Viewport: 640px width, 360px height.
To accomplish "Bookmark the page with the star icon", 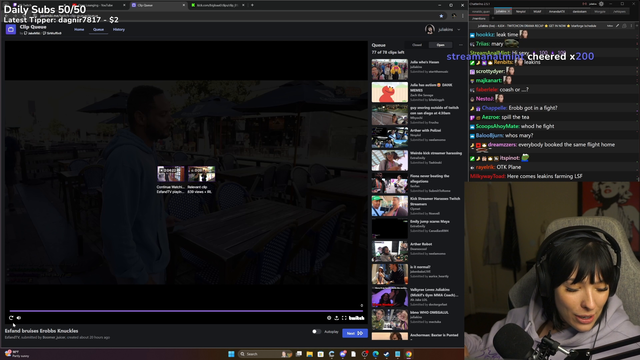I will click(x=441, y=16).
